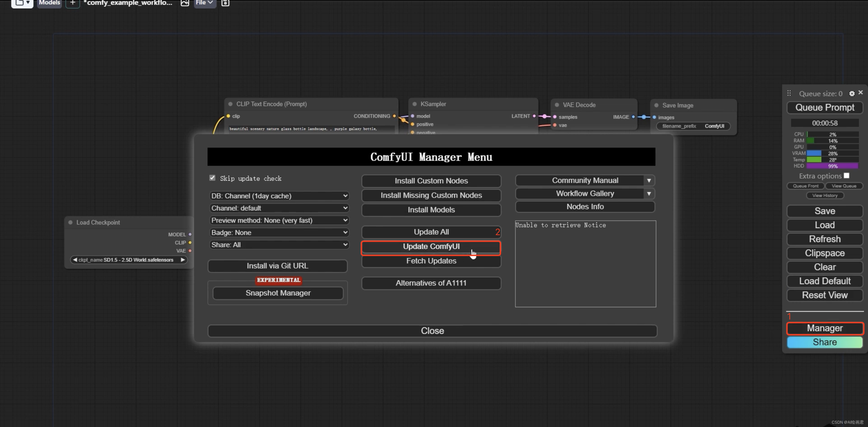This screenshot has width=868, height=427.
Task: Open the Preview method dropdown
Action: tap(279, 220)
